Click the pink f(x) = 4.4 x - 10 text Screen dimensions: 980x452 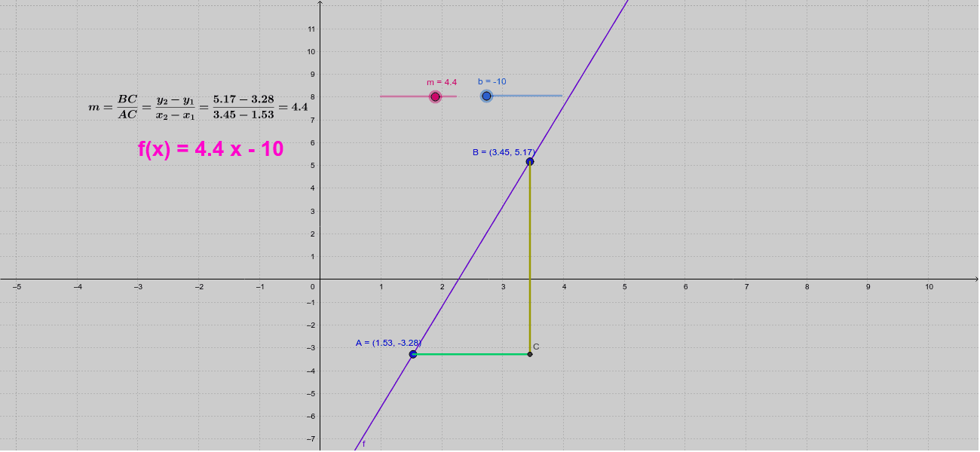tap(210, 149)
